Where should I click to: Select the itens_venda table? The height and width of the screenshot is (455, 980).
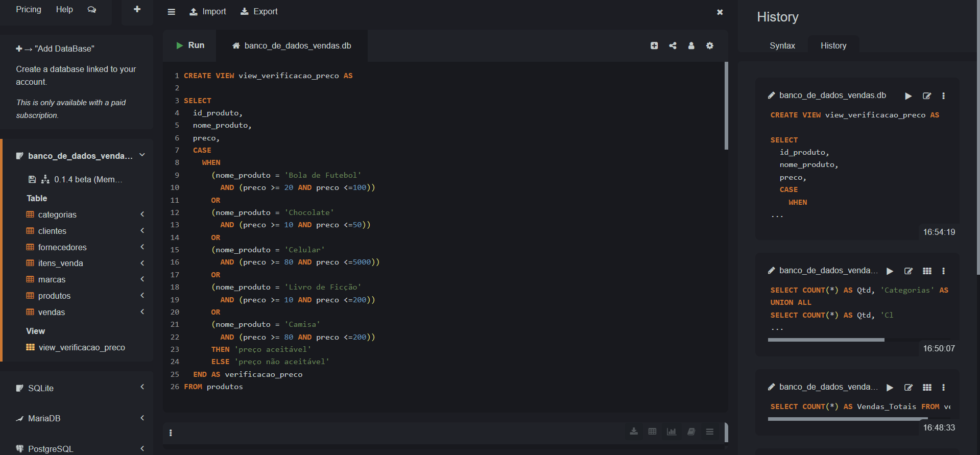point(60,264)
